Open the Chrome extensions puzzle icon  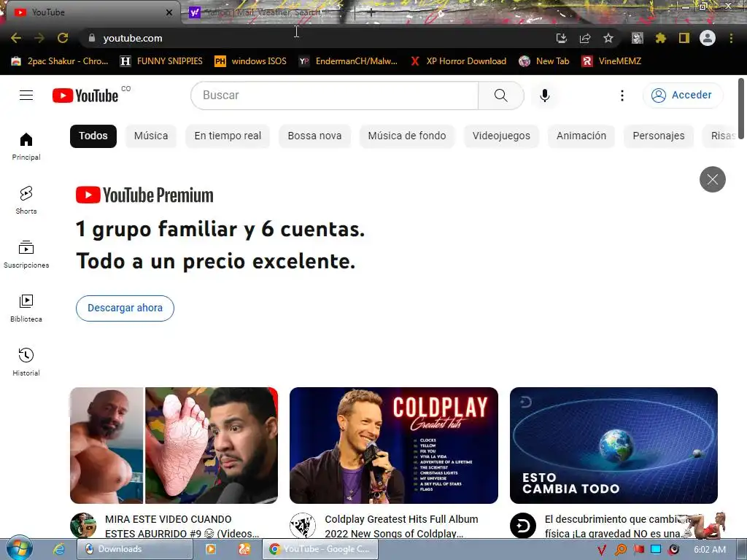pyautogui.click(x=660, y=38)
